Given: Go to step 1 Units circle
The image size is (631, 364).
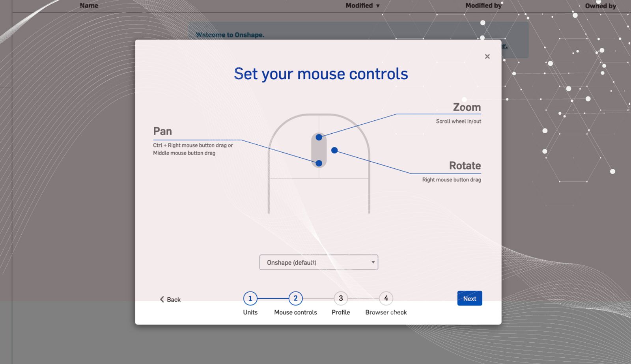Looking at the screenshot, I should click(x=250, y=299).
